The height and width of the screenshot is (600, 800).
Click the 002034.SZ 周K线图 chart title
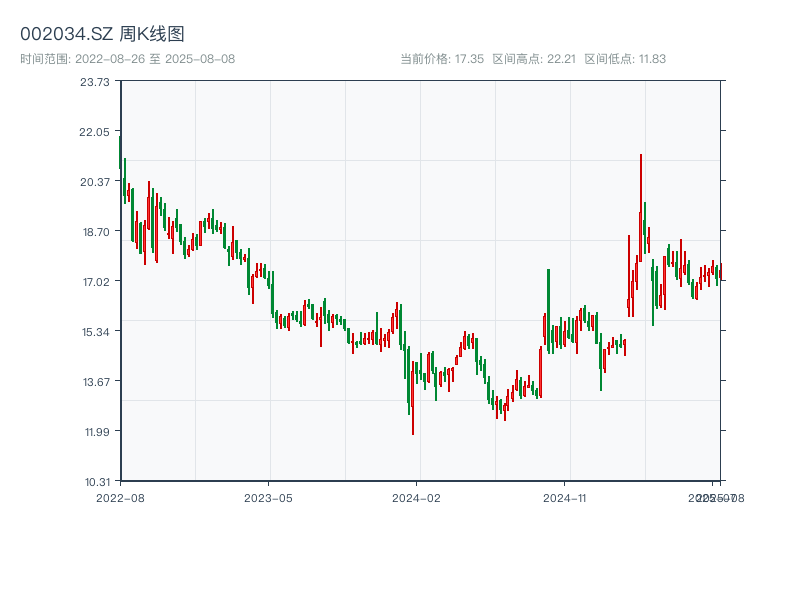[x=102, y=34]
